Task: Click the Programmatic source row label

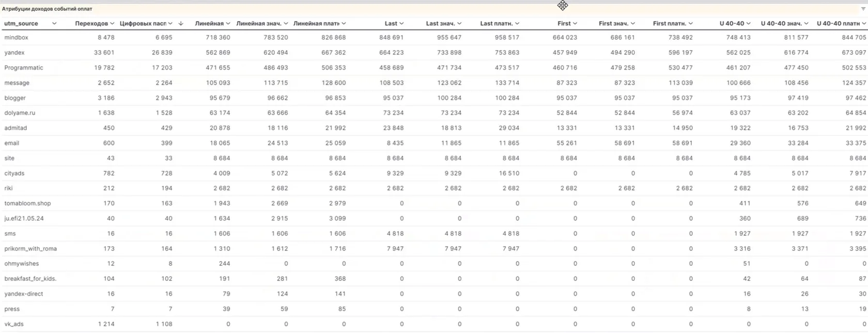Action: 24,68
